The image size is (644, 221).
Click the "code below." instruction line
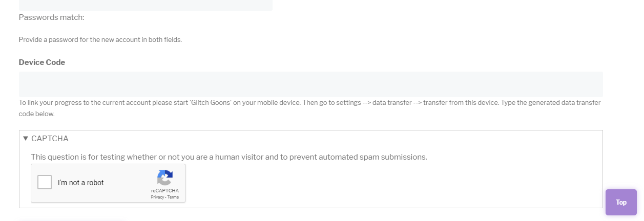(36, 114)
